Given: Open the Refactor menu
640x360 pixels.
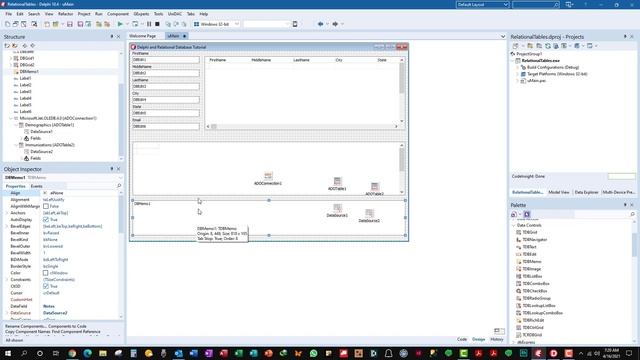Looking at the screenshot, I should [65, 14].
